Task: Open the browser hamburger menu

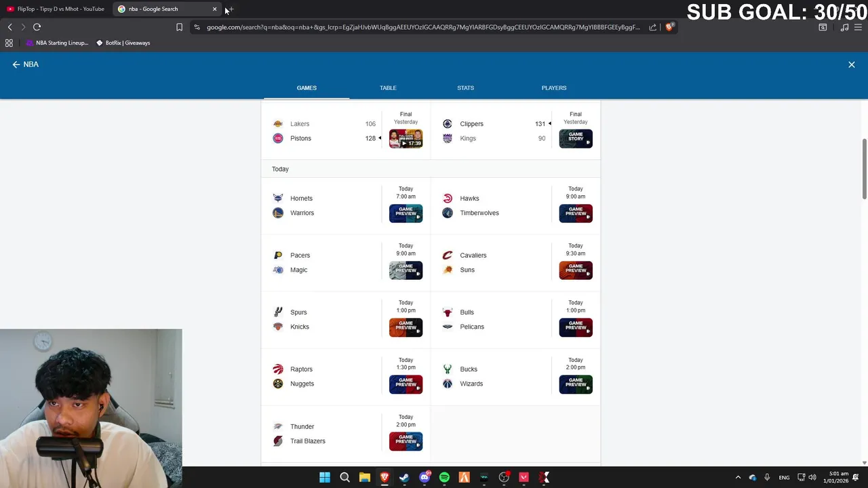Action: (x=859, y=27)
